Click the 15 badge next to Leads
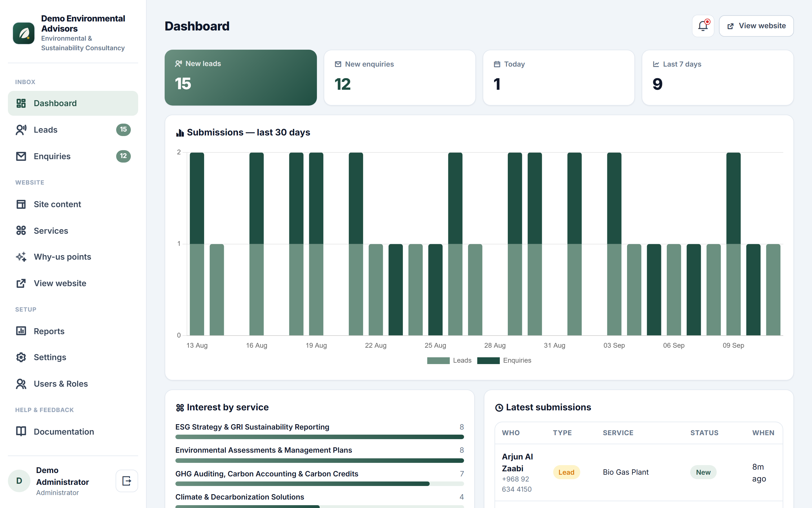Screen dimensions: 812x508 tap(123, 130)
